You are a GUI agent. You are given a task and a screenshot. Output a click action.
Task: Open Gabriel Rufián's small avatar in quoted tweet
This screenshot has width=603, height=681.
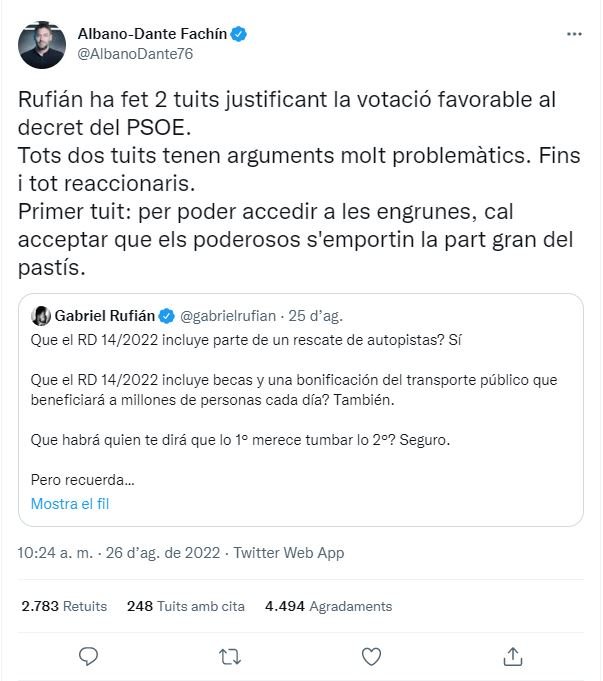[x=41, y=316]
